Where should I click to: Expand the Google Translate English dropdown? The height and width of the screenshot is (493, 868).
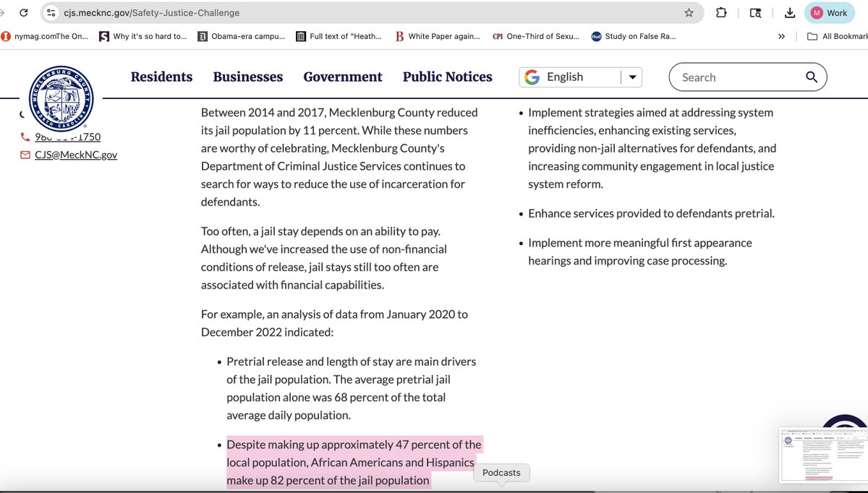click(x=631, y=77)
